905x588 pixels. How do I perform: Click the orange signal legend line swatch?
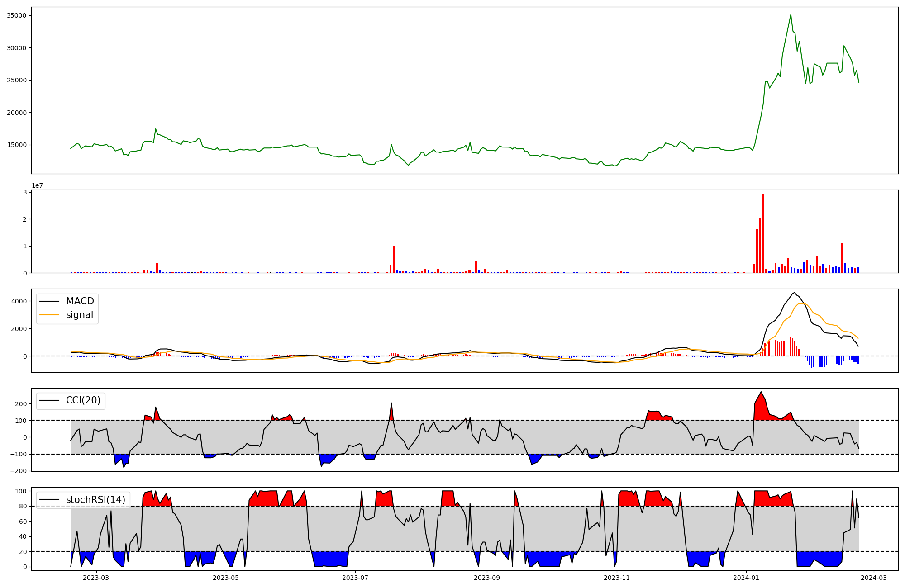point(49,315)
